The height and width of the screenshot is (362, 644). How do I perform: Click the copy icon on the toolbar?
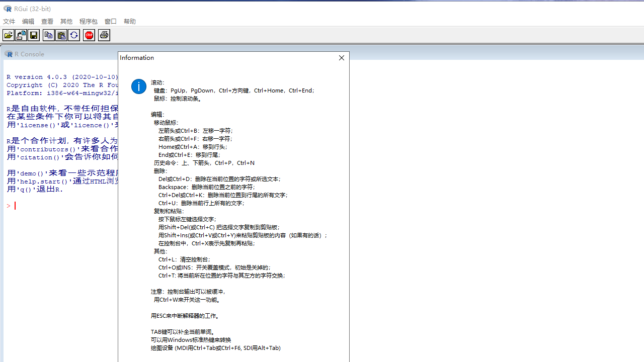pyautogui.click(x=48, y=35)
